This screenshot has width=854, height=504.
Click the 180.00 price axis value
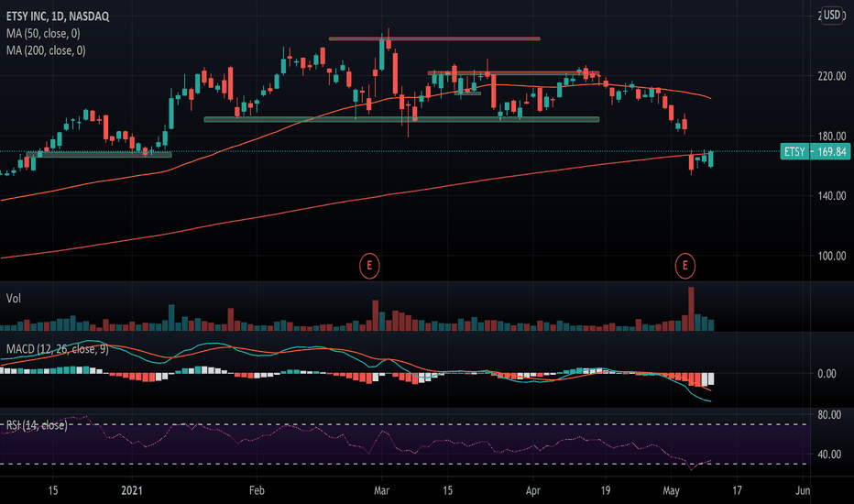click(x=832, y=137)
